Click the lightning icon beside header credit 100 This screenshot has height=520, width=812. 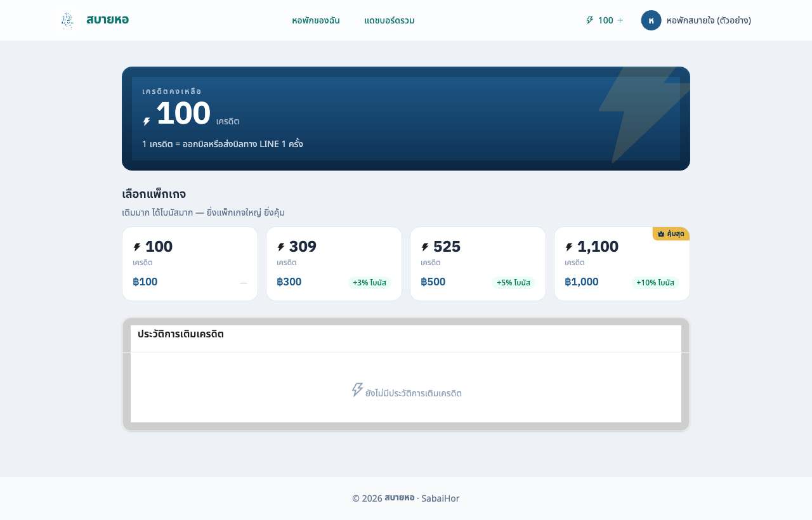tap(589, 20)
